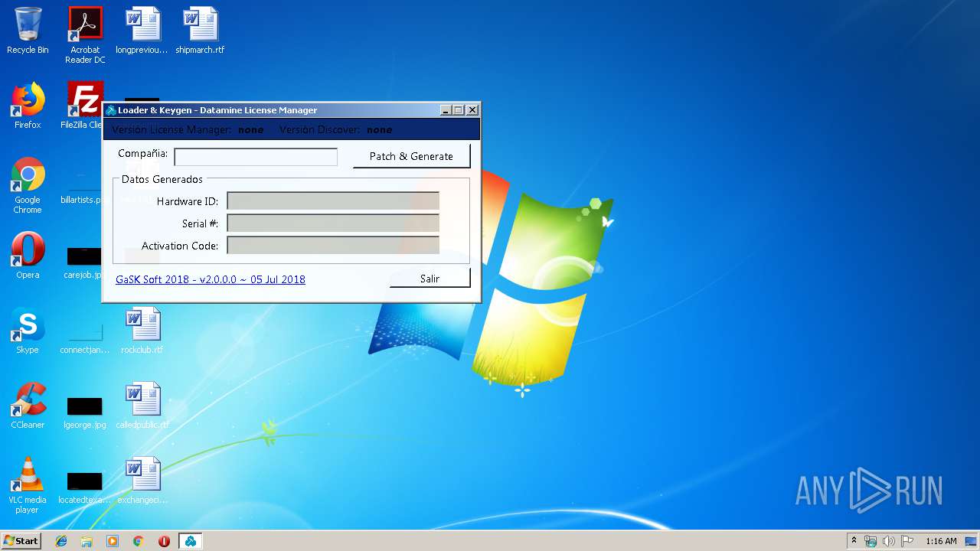Open Chrome from the taskbar
The height and width of the screenshot is (551, 980).
139,541
